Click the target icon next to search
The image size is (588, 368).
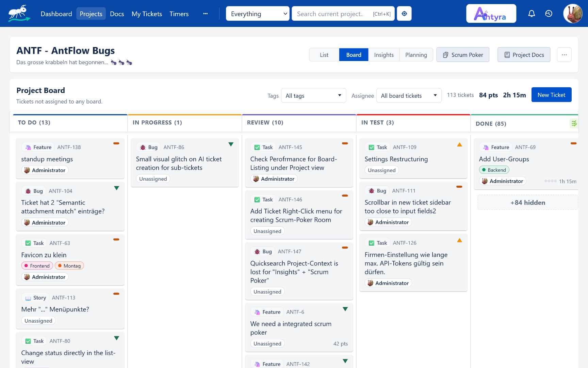click(404, 14)
